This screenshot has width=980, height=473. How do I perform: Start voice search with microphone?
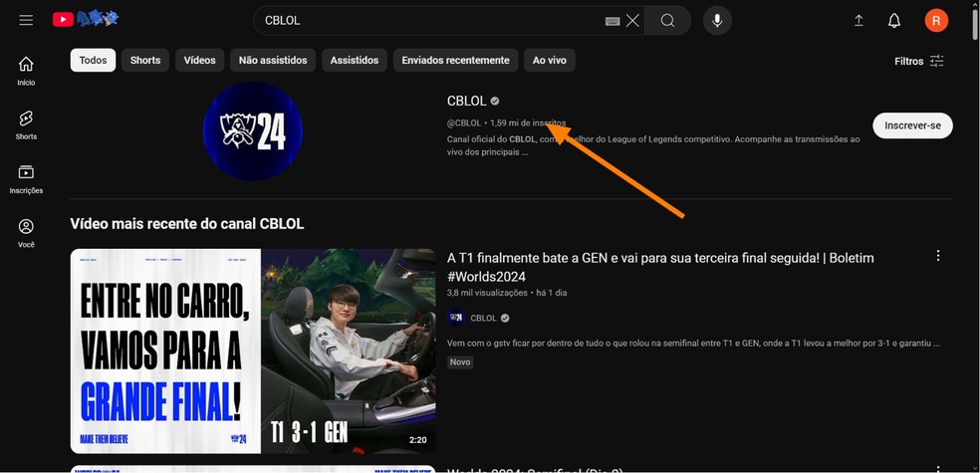[x=717, y=21]
